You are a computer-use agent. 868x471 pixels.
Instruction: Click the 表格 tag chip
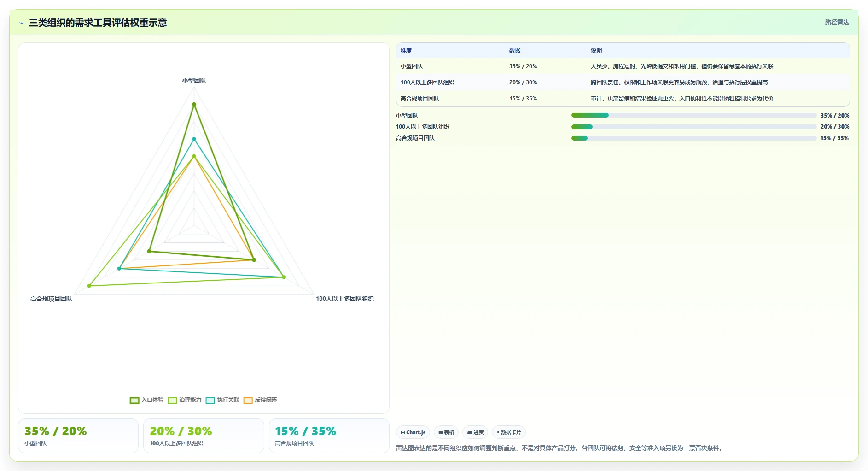coord(446,432)
